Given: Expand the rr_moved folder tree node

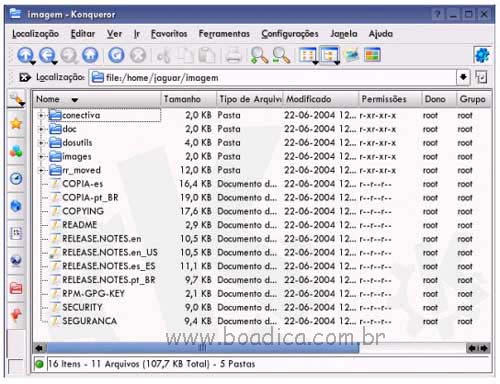Looking at the screenshot, I should pyautogui.click(x=41, y=170).
